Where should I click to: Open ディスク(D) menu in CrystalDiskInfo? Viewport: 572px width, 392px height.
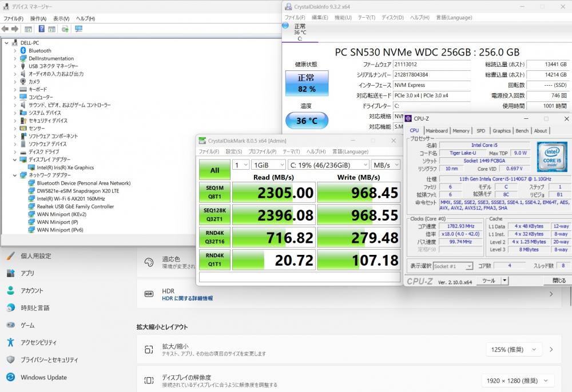pos(393,18)
